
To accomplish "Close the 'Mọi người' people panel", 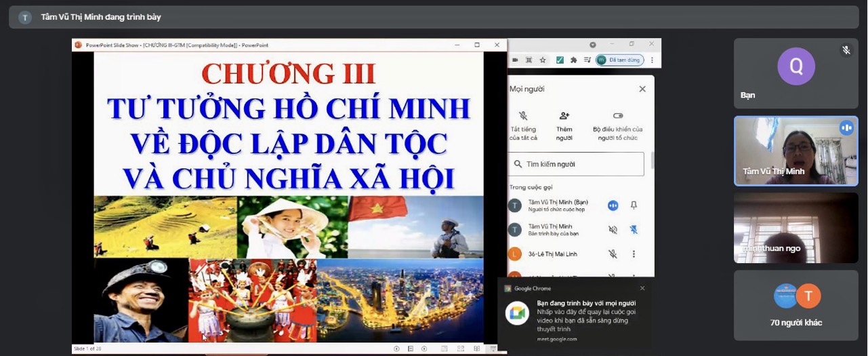I will (642, 89).
